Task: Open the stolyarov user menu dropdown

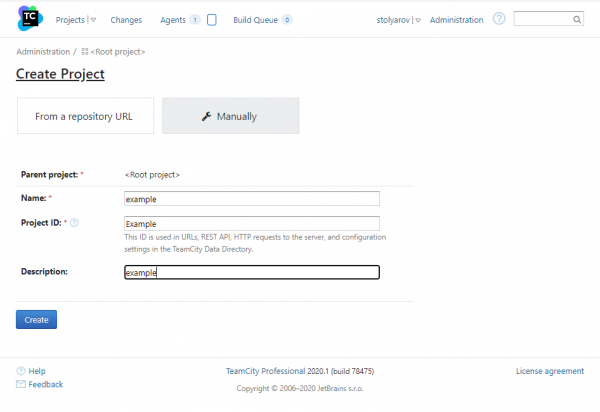Action: click(x=418, y=20)
